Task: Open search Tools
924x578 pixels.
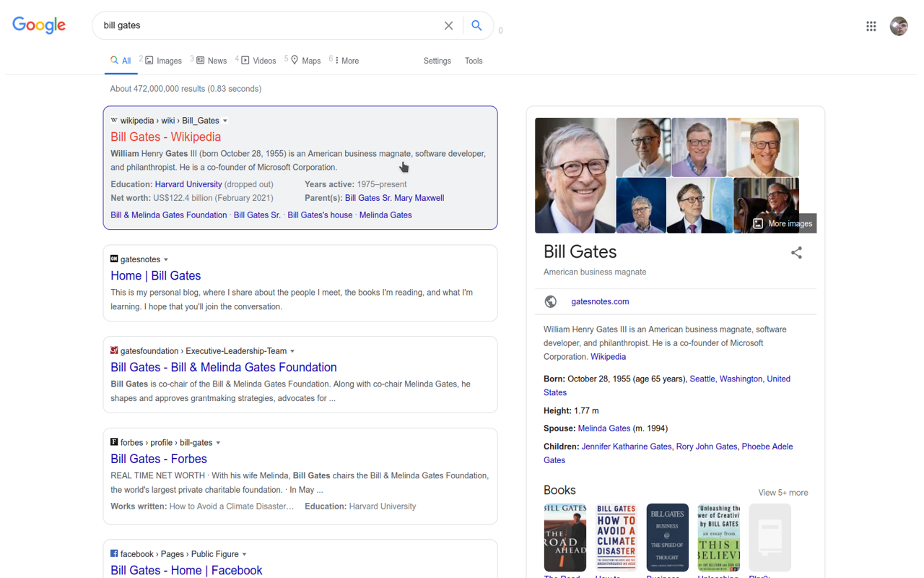Action: [474, 61]
